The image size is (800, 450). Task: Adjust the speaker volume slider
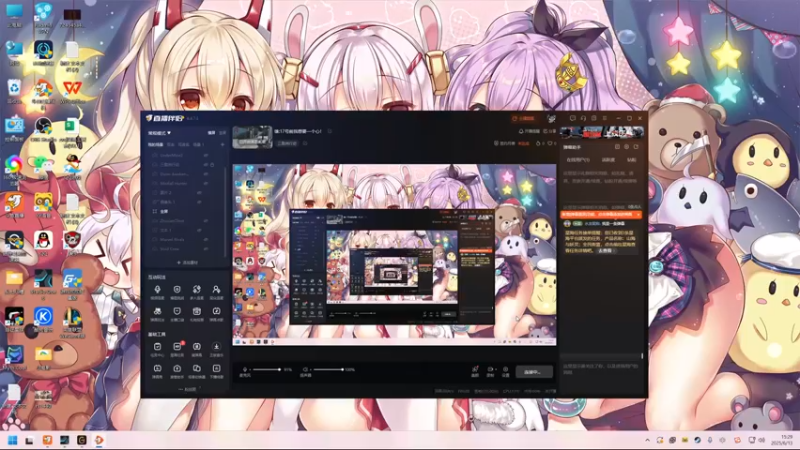pyautogui.click(x=328, y=369)
